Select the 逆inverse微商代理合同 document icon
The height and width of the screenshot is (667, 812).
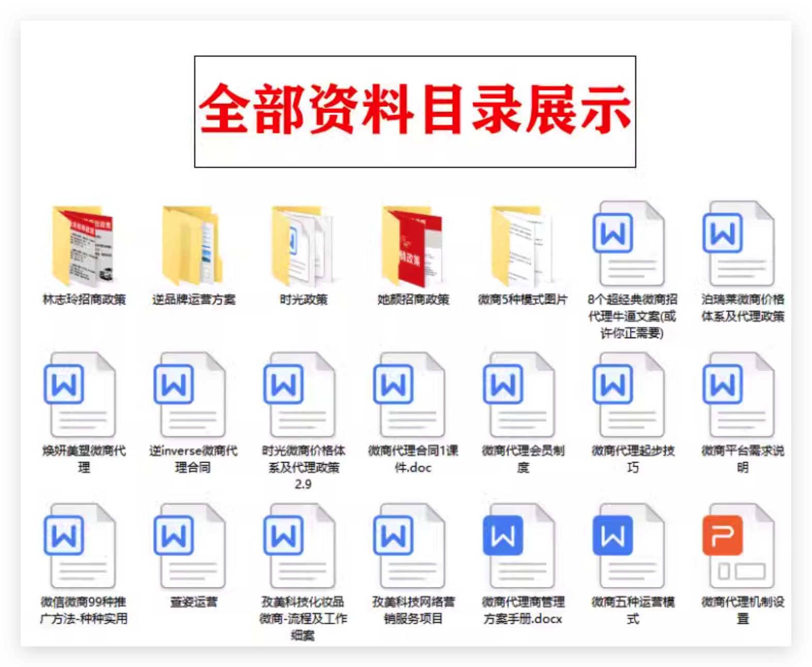click(190, 395)
